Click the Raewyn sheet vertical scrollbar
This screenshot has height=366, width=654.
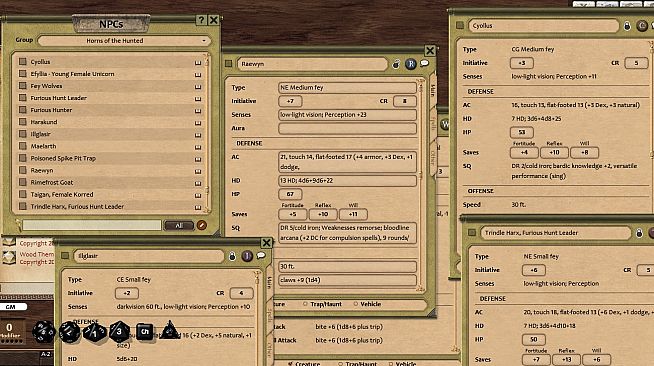(x=421, y=186)
